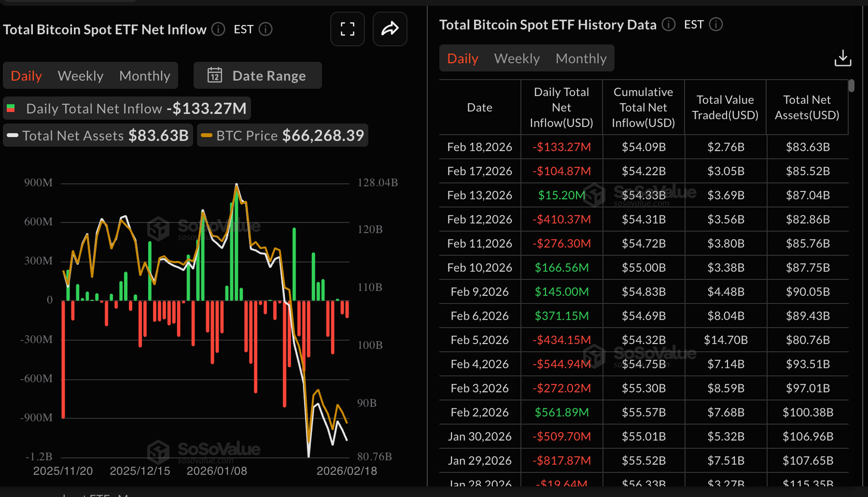Switch chart to Weekly view
The height and width of the screenshot is (497, 868).
click(80, 76)
